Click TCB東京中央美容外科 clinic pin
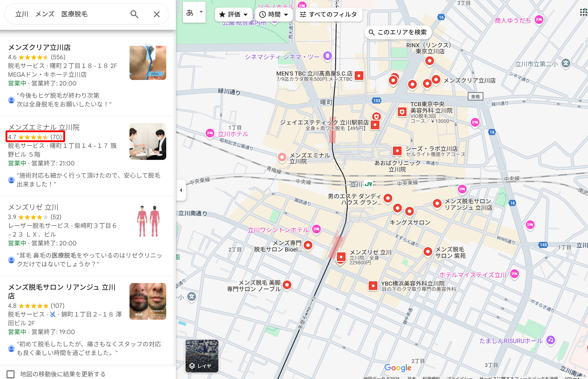588x379 pixels. pyautogui.click(x=402, y=112)
